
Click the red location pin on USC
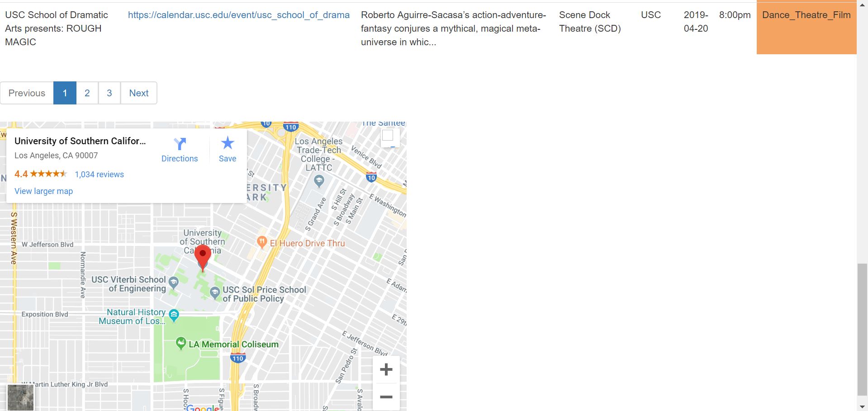point(203,258)
